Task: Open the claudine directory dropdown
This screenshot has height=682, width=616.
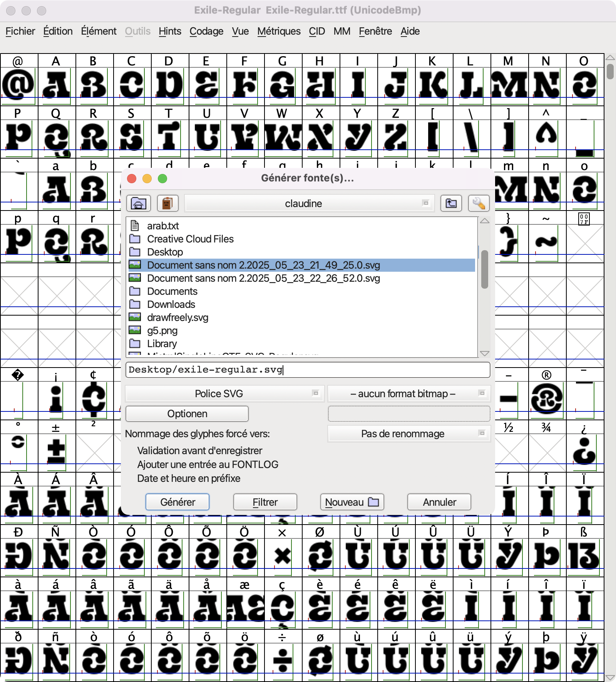Action: coord(309,203)
